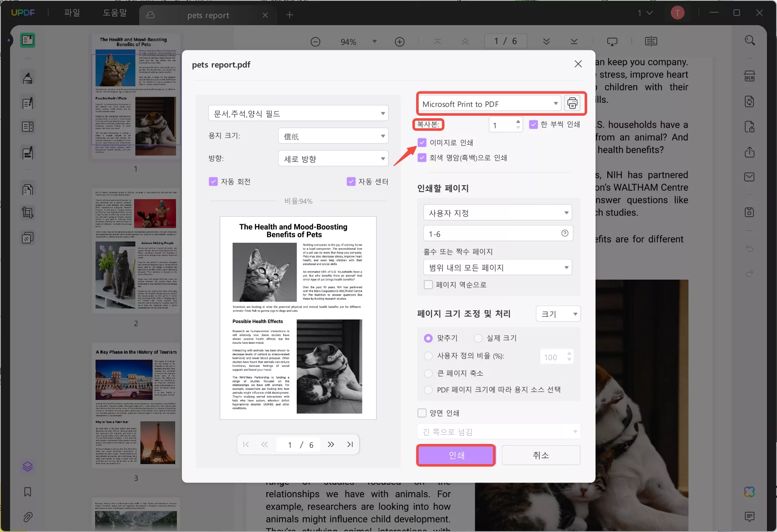
Task: Click the share/export upload icon
Action: 749,152
